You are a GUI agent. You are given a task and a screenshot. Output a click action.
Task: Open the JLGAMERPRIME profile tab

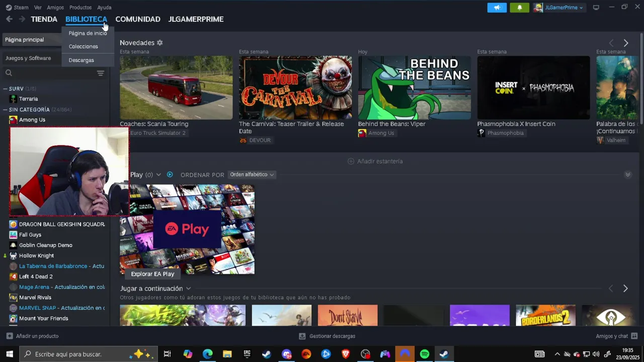pos(196,19)
